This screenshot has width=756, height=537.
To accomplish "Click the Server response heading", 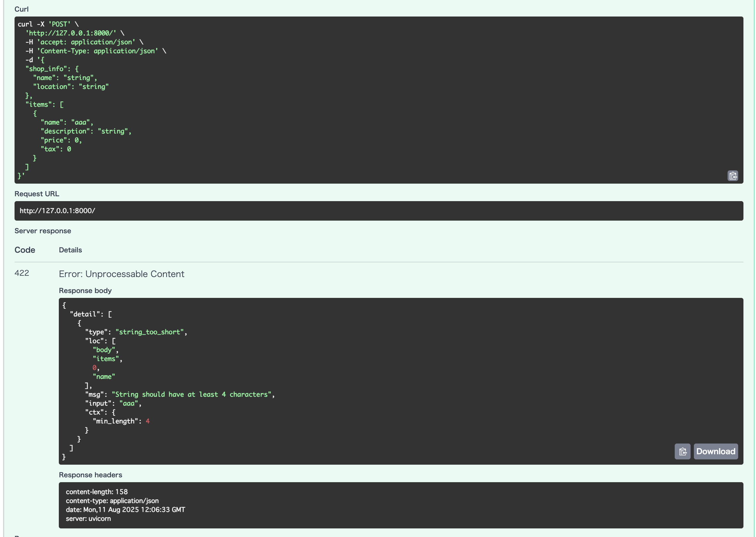I will (42, 231).
